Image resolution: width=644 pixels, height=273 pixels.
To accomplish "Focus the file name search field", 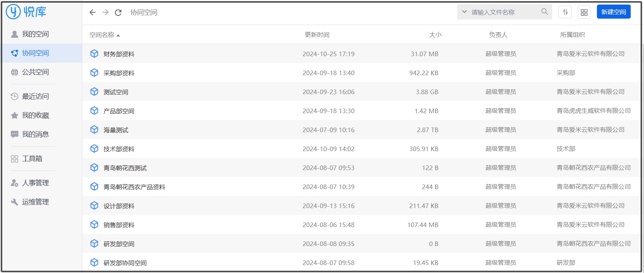I will (x=504, y=12).
